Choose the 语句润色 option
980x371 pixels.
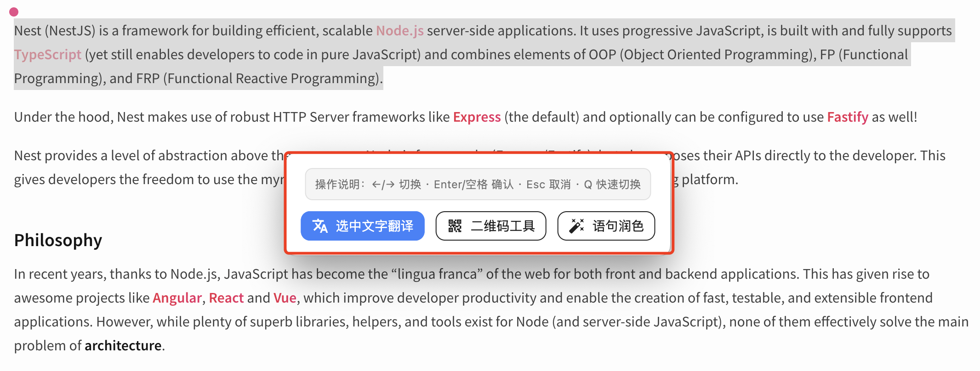pyautogui.click(x=617, y=226)
